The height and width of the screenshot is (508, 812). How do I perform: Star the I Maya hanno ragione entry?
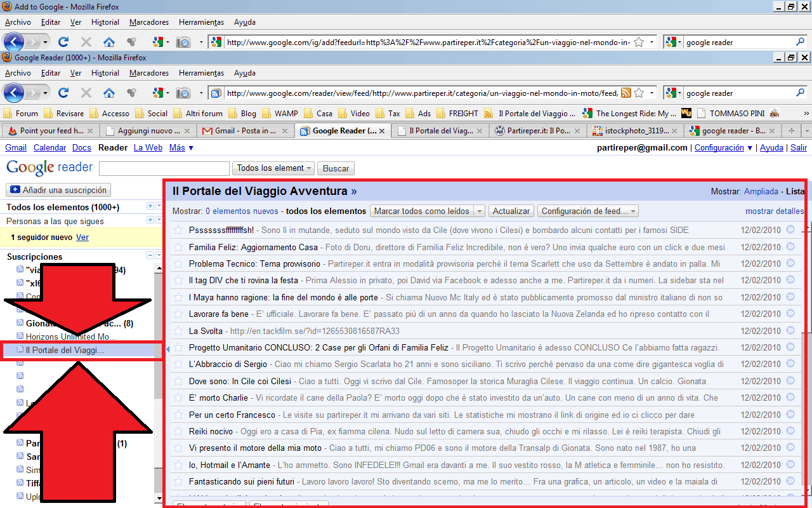(x=178, y=297)
